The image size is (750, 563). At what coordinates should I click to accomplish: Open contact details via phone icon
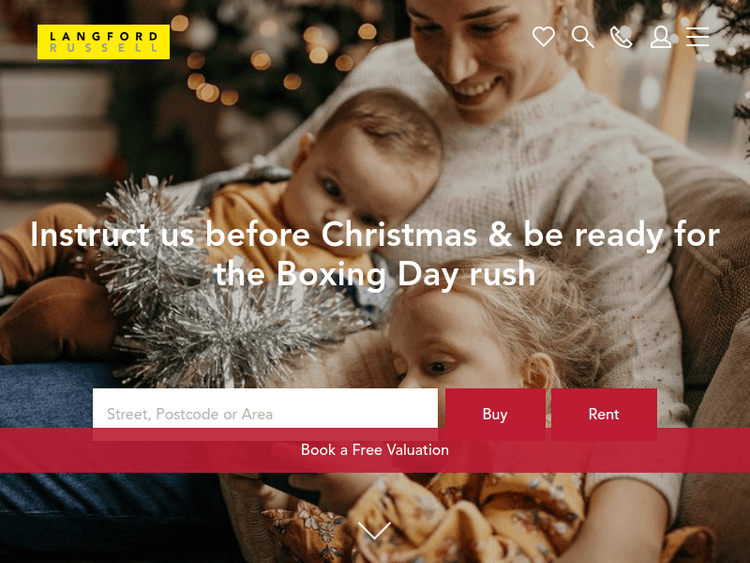coord(621,37)
